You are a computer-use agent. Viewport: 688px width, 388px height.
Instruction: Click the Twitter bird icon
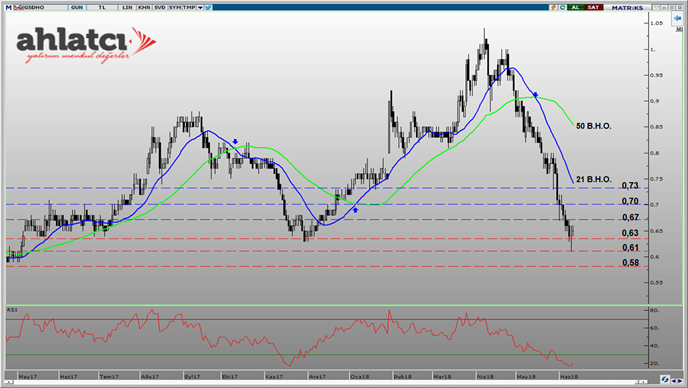208,7
